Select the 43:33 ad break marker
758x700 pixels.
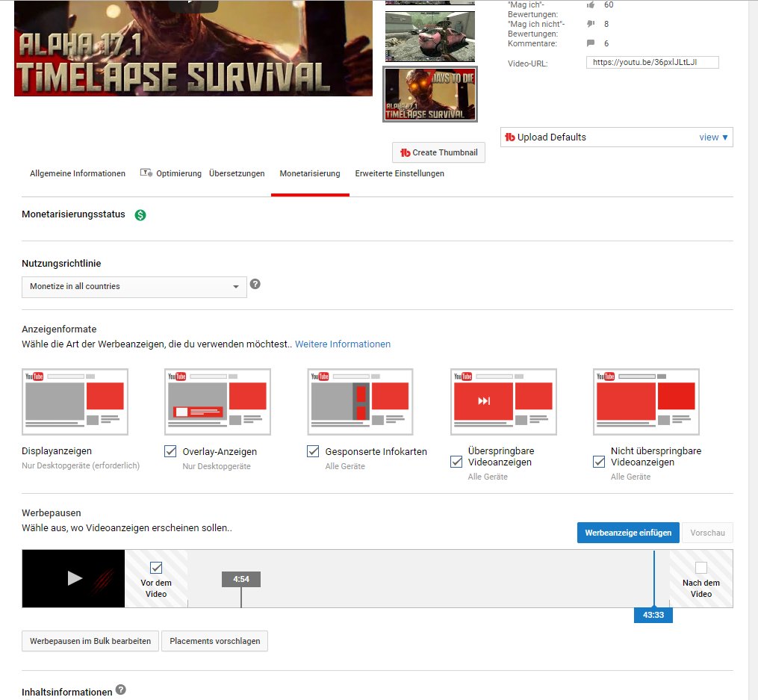pos(653,615)
